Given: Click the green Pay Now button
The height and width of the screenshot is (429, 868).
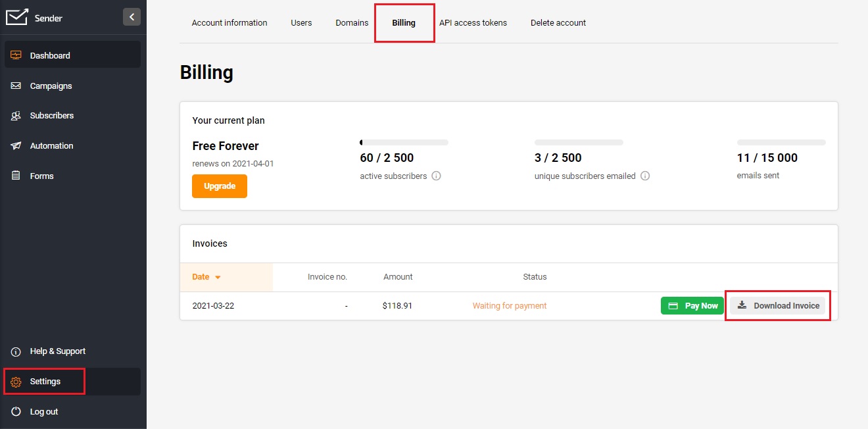Looking at the screenshot, I should (692, 306).
